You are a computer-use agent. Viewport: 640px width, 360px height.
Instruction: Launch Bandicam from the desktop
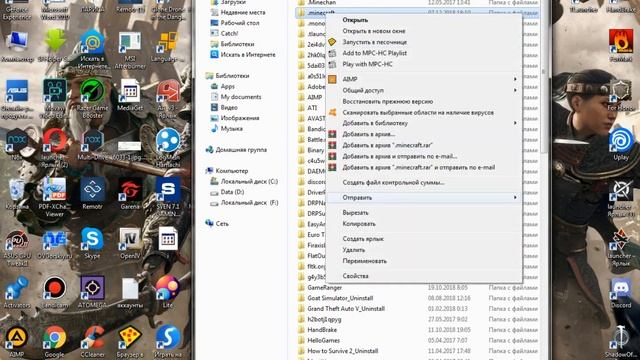(x=54, y=293)
